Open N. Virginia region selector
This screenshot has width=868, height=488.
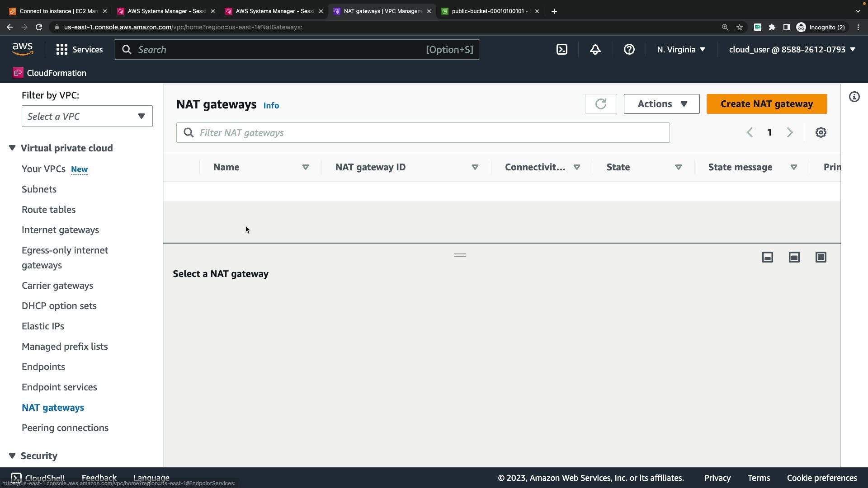681,50
